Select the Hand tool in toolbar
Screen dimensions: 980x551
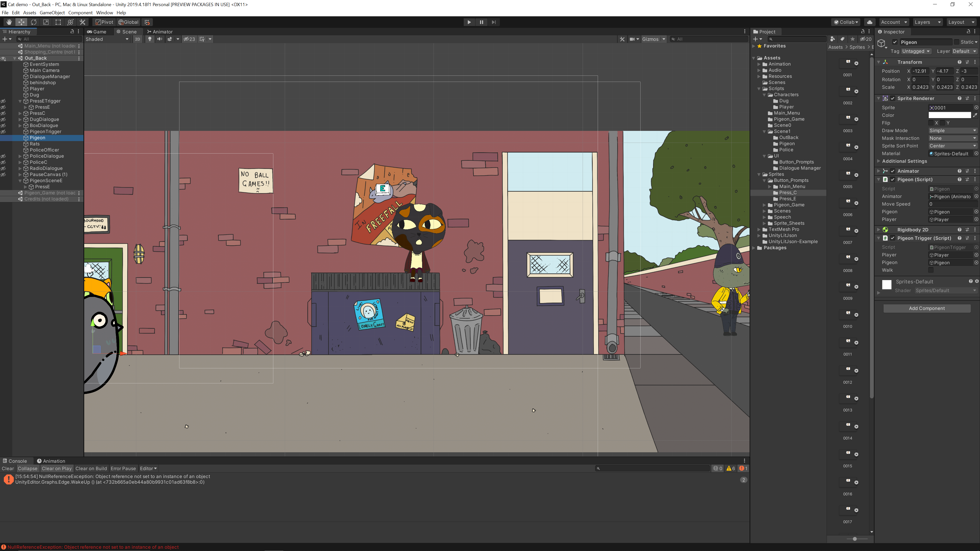9,22
